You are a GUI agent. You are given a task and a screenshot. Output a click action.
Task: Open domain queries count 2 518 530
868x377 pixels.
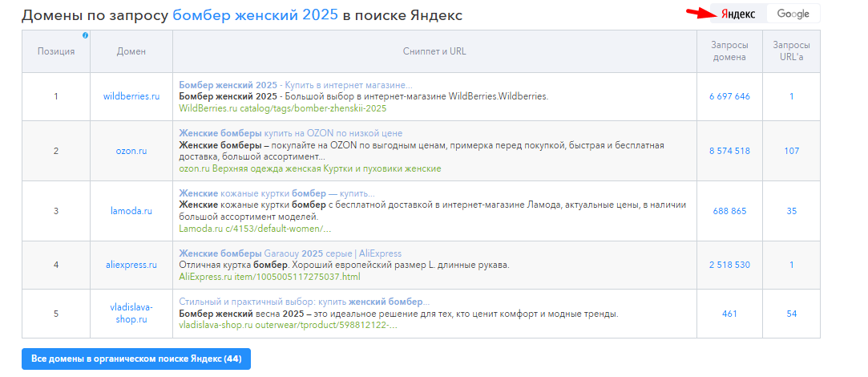coord(729,265)
